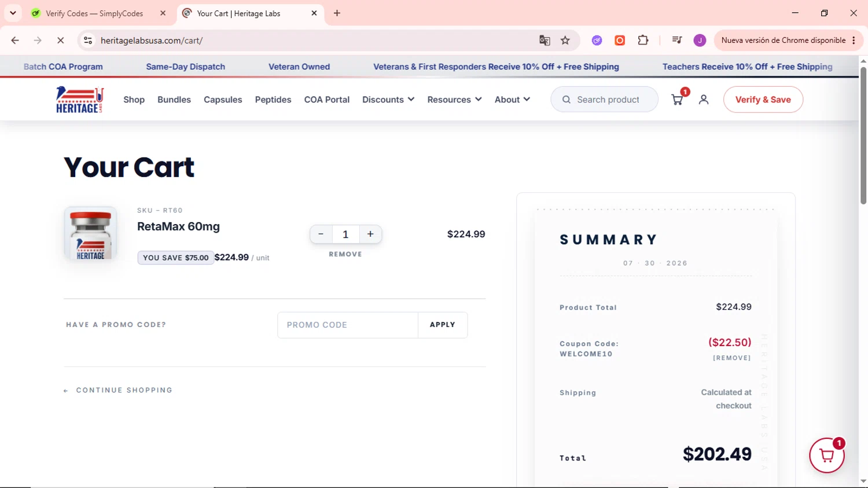Open the RetaMax 60mg product thumbnail
This screenshot has width=868, height=488.
point(90,233)
